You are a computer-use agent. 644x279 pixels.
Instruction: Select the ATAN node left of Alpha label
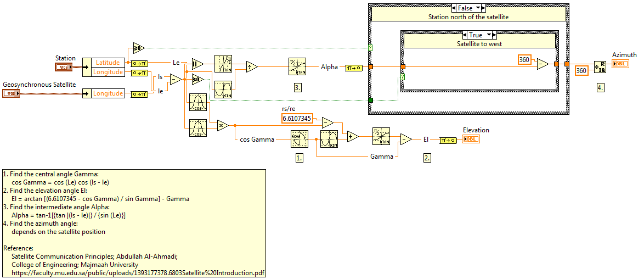tap(298, 66)
